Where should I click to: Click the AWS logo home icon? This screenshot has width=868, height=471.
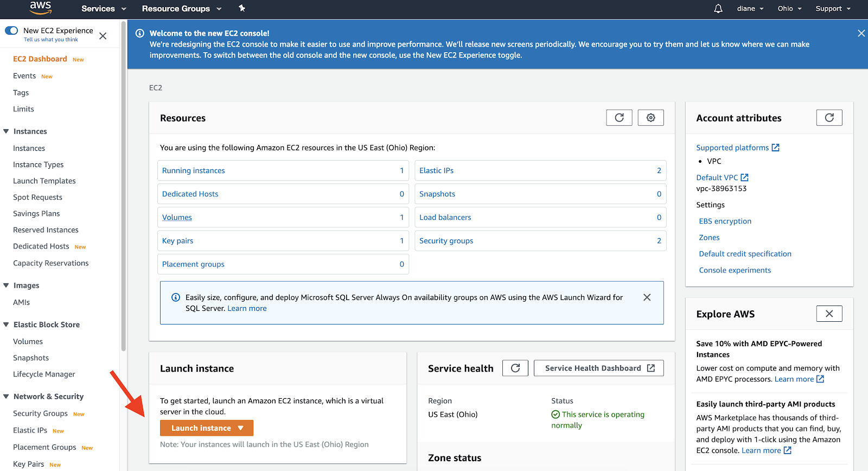[x=40, y=8]
